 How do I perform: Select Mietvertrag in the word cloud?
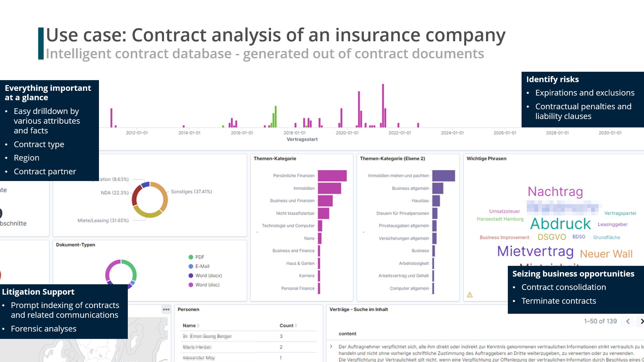pos(535,251)
